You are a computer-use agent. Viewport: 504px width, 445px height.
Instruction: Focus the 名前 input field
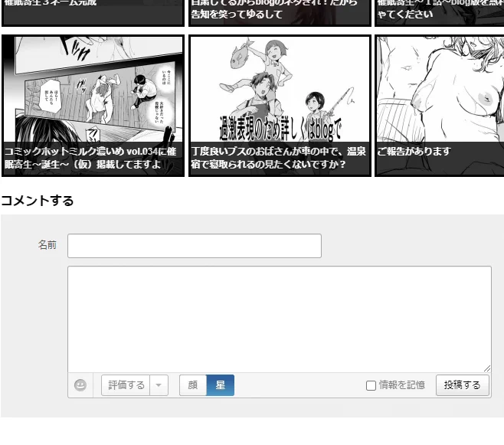point(195,246)
